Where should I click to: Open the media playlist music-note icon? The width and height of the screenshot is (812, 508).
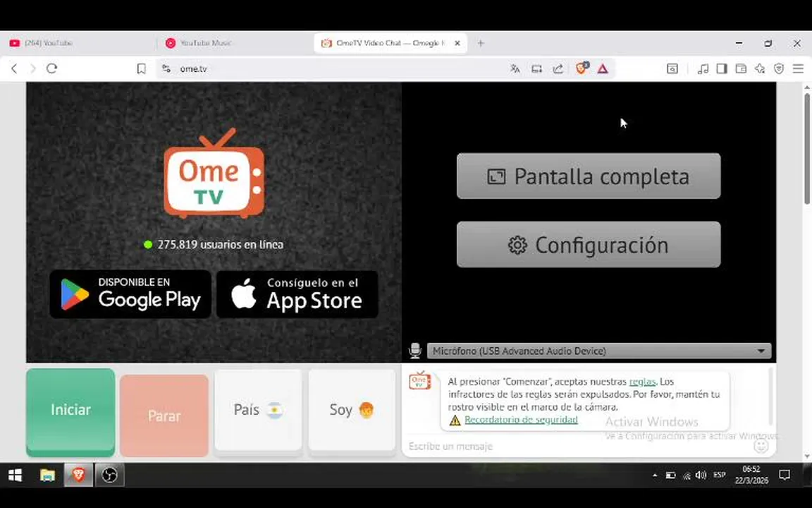703,68
